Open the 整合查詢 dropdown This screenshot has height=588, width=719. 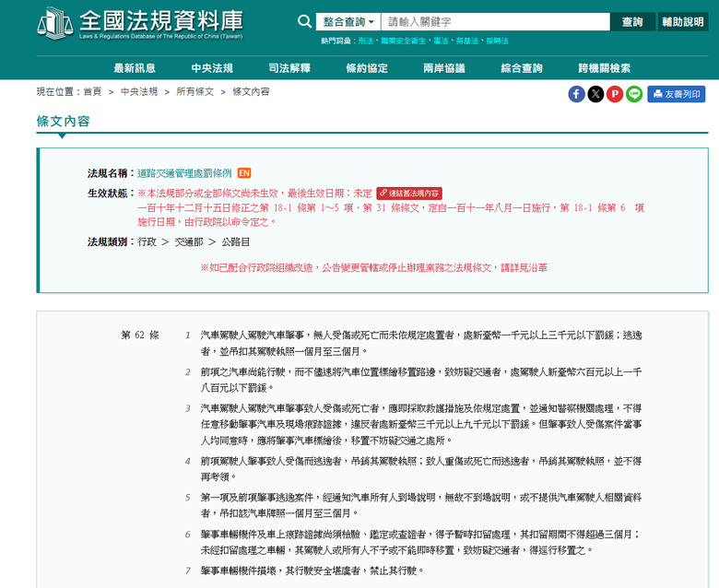[348, 21]
